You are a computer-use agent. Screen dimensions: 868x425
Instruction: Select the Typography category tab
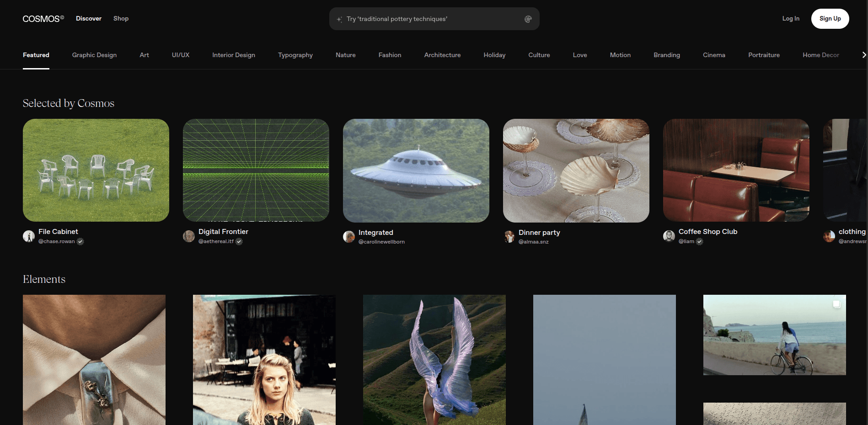click(295, 55)
